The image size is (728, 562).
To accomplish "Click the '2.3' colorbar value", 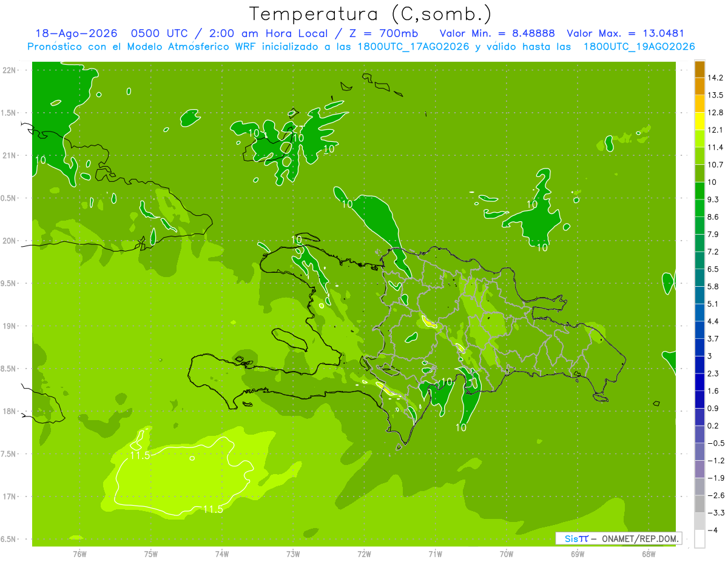I will tap(713, 373).
